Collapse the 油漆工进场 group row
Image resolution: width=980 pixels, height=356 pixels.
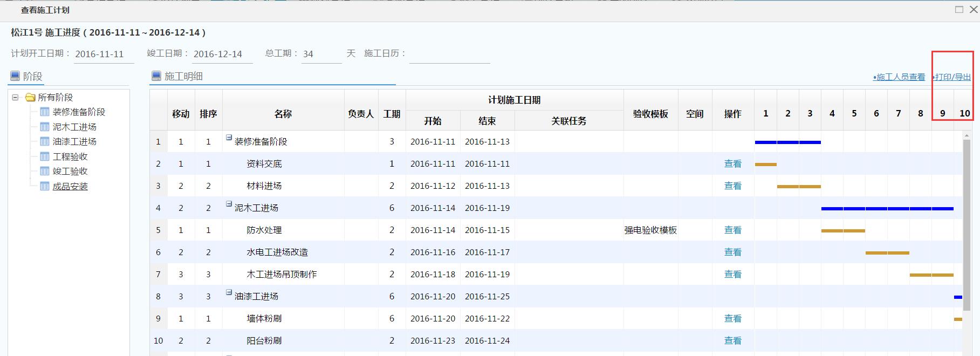[x=229, y=293]
